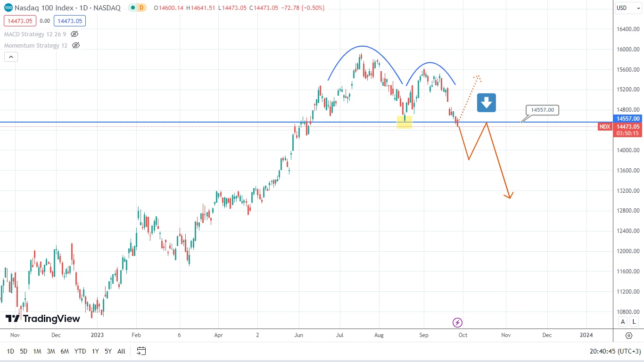This screenshot has height=362, width=644.
Task: Toggle log scale L button
Action: (x=635, y=321)
